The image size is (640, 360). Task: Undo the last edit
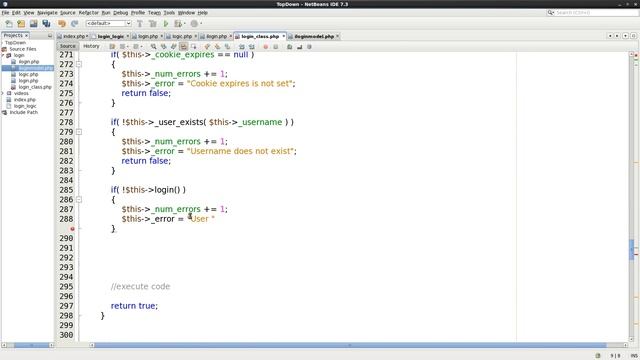(x=62, y=24)
